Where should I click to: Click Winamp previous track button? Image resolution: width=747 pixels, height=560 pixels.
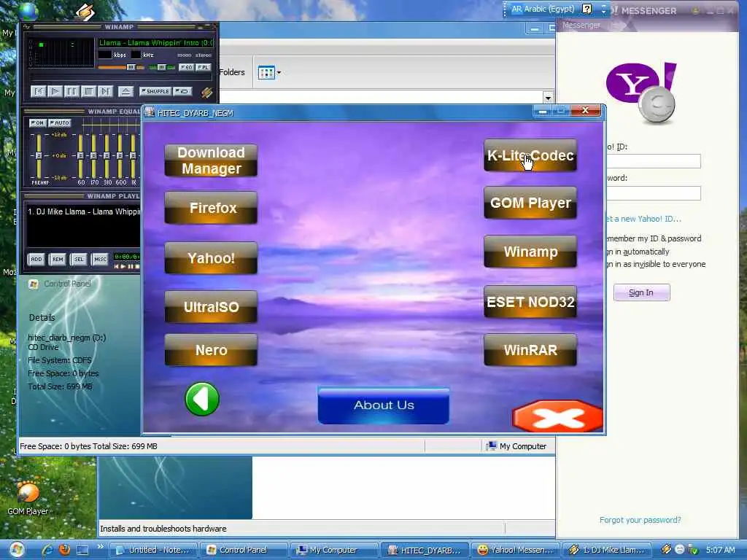38,91
